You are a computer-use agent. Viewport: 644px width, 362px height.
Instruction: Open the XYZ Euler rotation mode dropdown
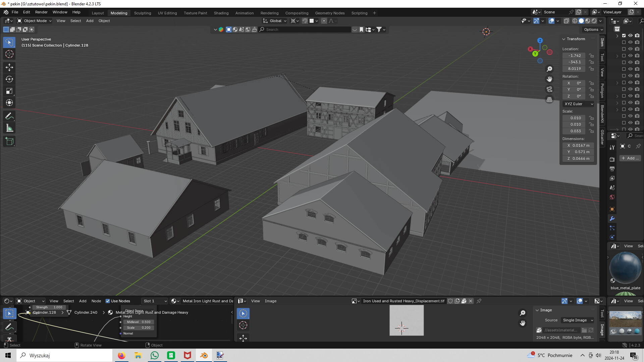click(579, 104)
